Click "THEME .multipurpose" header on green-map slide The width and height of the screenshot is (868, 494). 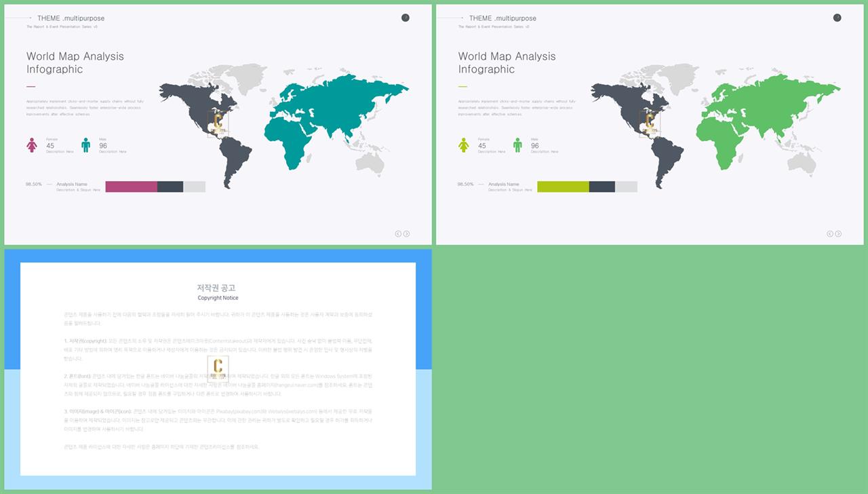click(x=503, y=18)
